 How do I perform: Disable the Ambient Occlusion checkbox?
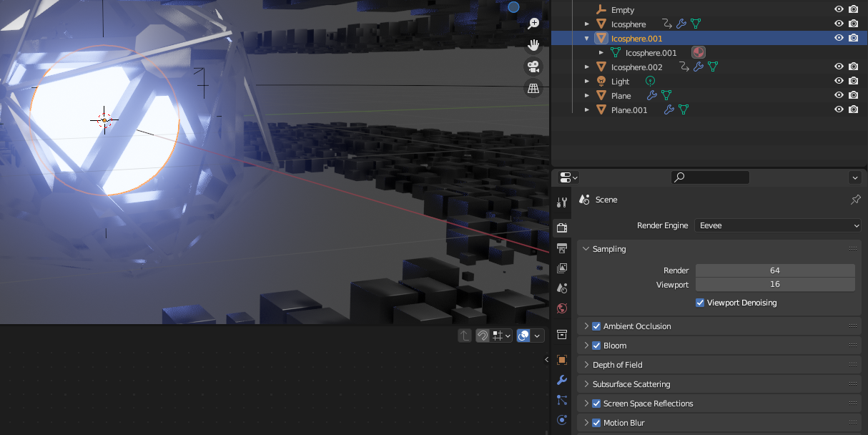pos(596,326)
